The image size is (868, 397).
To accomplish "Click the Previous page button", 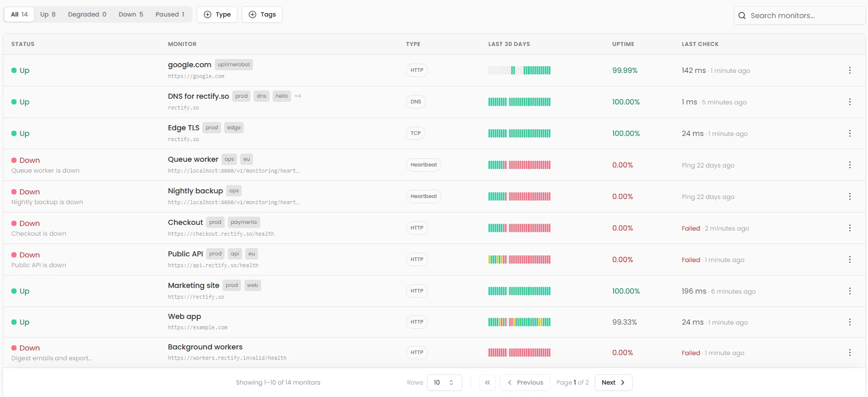I will 525,383.
